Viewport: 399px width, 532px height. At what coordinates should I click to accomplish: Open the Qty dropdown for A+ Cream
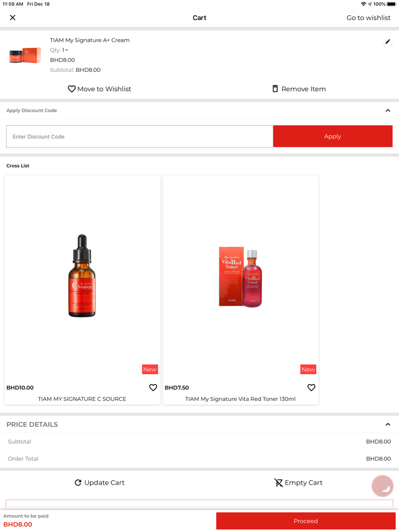click(x=65, y=50)
